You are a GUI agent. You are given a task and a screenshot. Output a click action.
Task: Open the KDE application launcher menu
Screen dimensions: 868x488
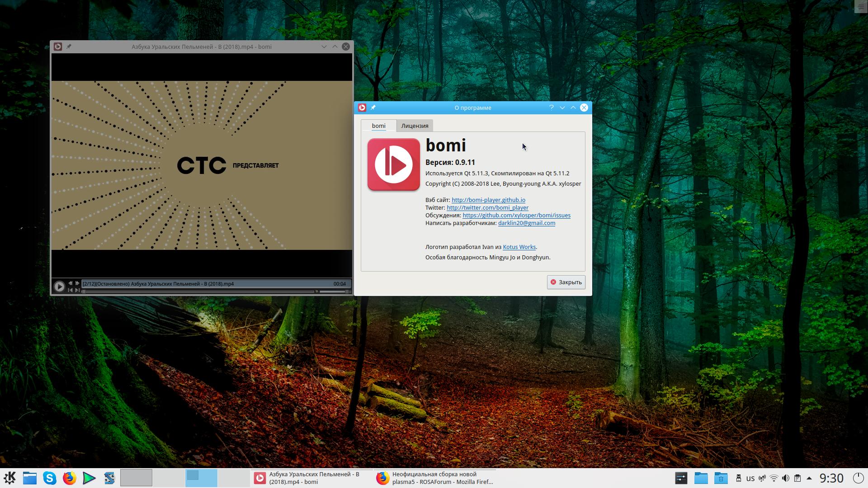point(9,478)
